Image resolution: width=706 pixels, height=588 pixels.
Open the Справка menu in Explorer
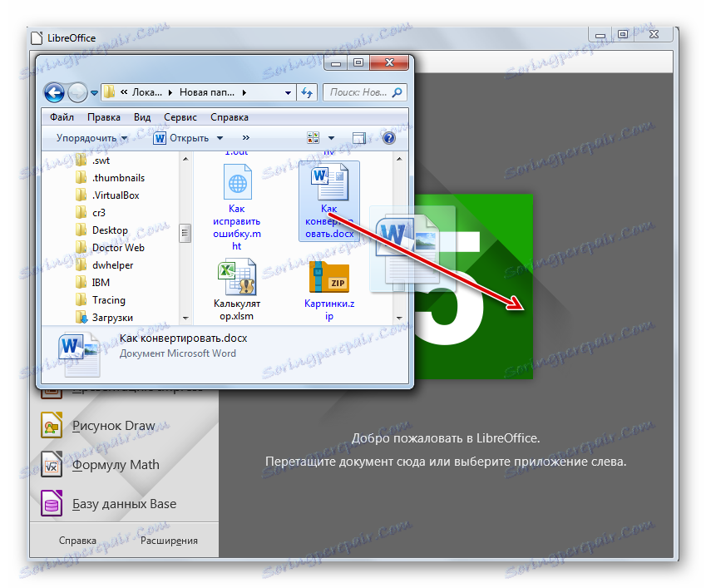click(230, 117)
